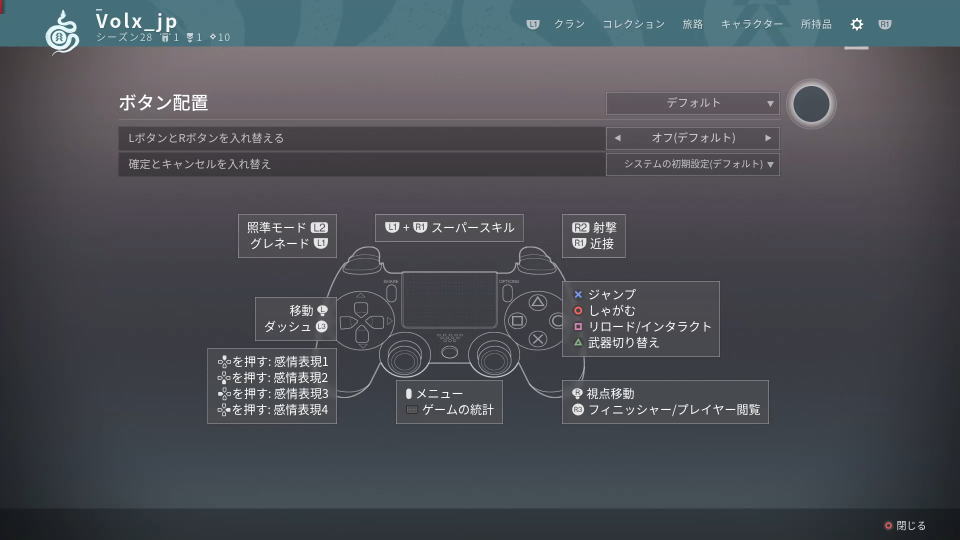Click the Volx_jp player name
Screen dimensions: 960x540
click(x=136, y=20)
